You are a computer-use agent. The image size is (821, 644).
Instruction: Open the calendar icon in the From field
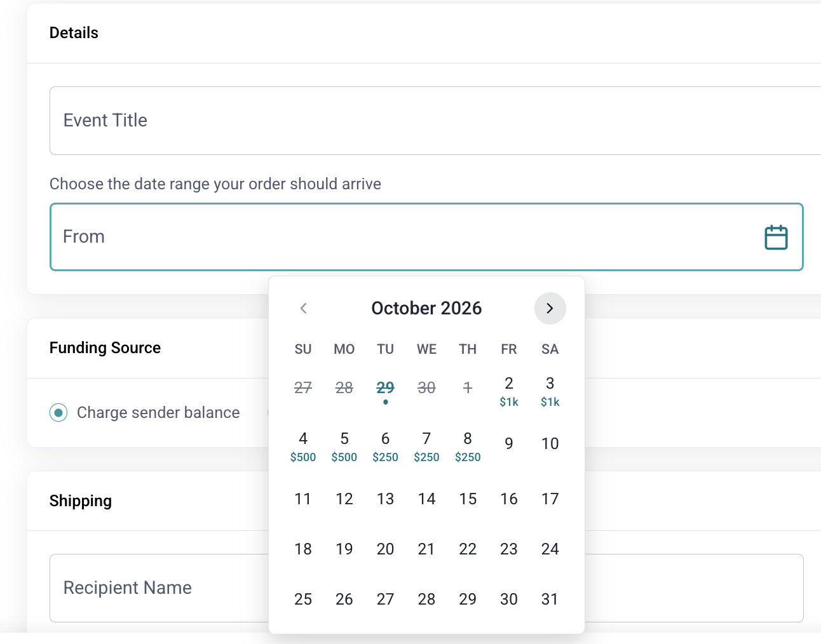tap(776, 238)
